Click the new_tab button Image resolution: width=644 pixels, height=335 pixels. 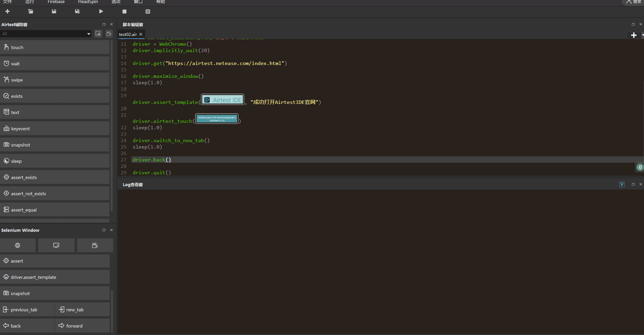tap(82, 310)
